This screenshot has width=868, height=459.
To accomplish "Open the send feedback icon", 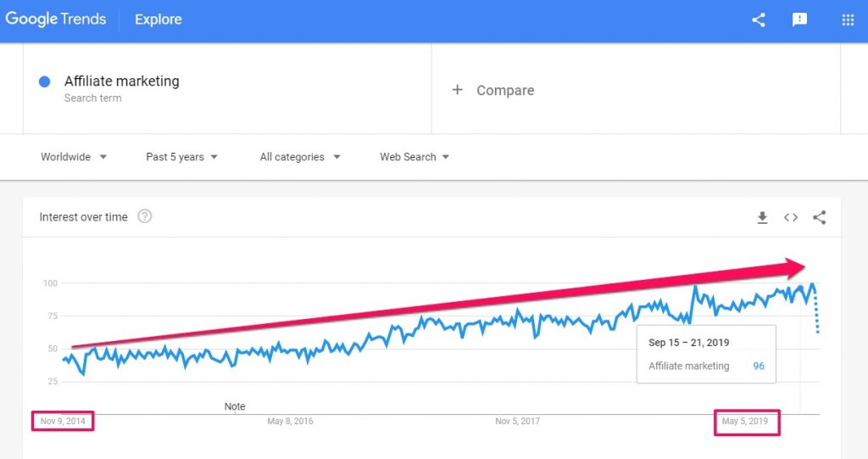I will point(799,20).
